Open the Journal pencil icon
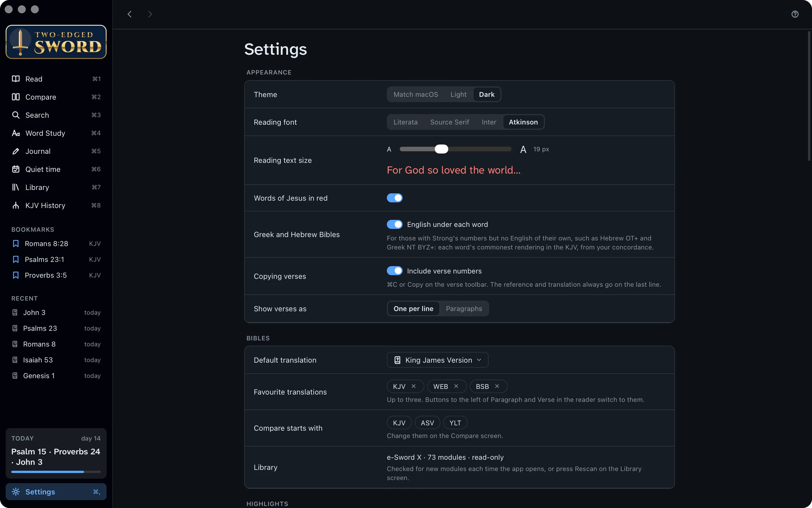Viewport: 812px width, 508px height. (x=16, y=152)
